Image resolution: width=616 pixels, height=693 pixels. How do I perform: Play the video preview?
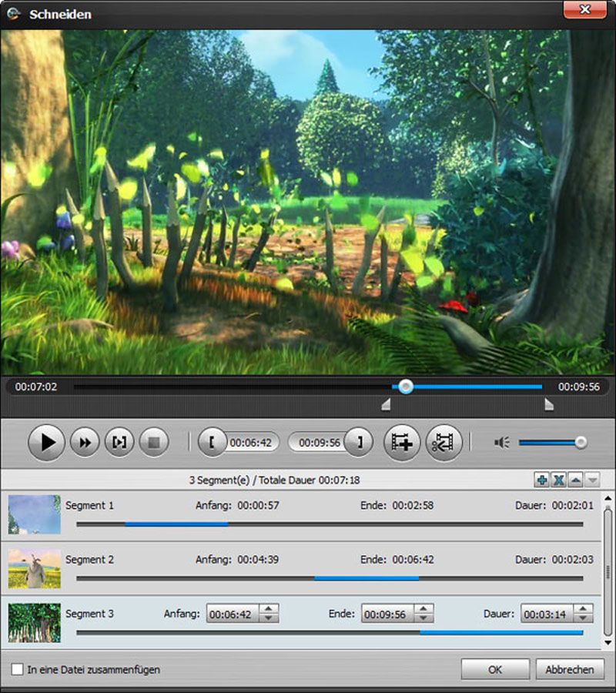click(46, 442)
